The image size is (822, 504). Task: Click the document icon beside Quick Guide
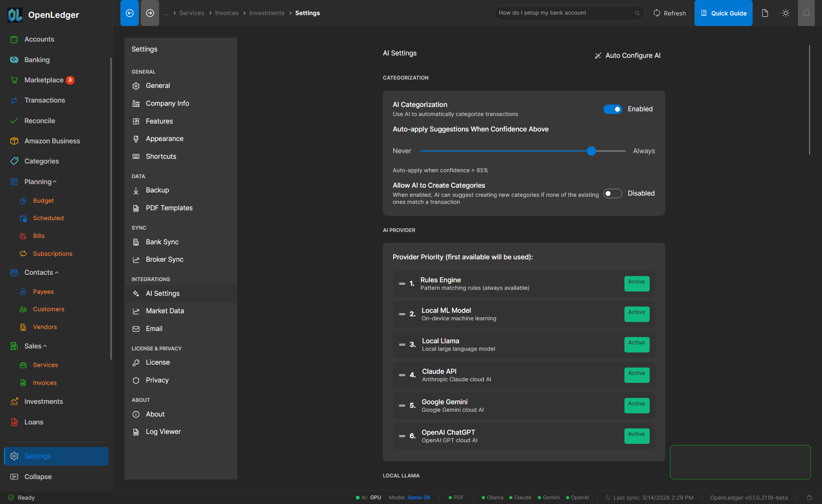coord(765,13)
